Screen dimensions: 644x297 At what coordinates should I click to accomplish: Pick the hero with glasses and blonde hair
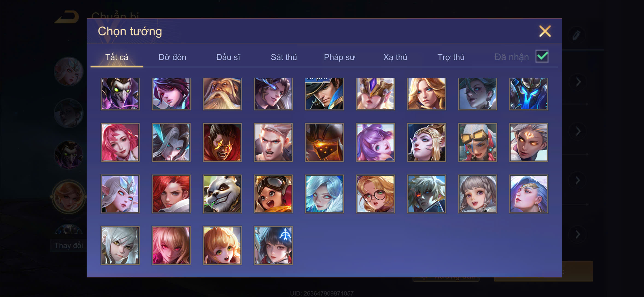(375, 194)
